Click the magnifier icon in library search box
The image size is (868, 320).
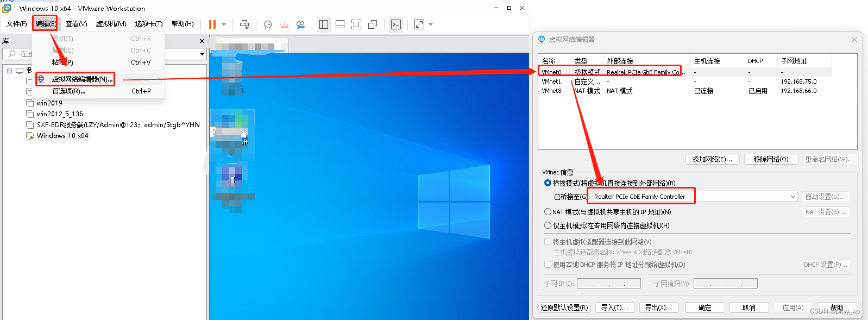point(12,54)
